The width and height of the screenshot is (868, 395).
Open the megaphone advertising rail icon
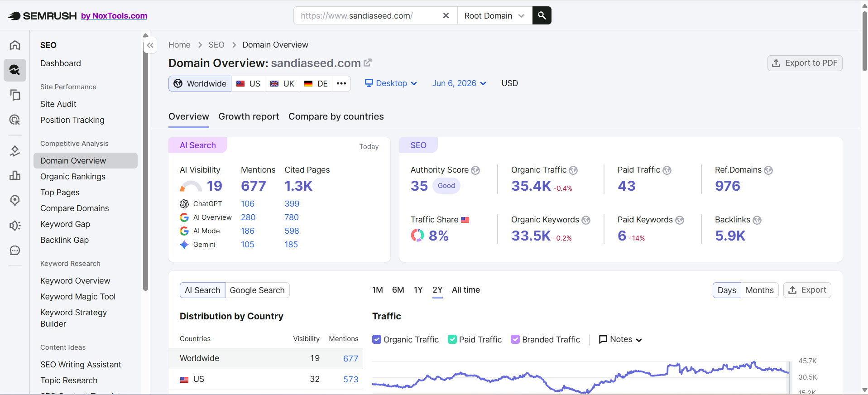coord(15,226)
